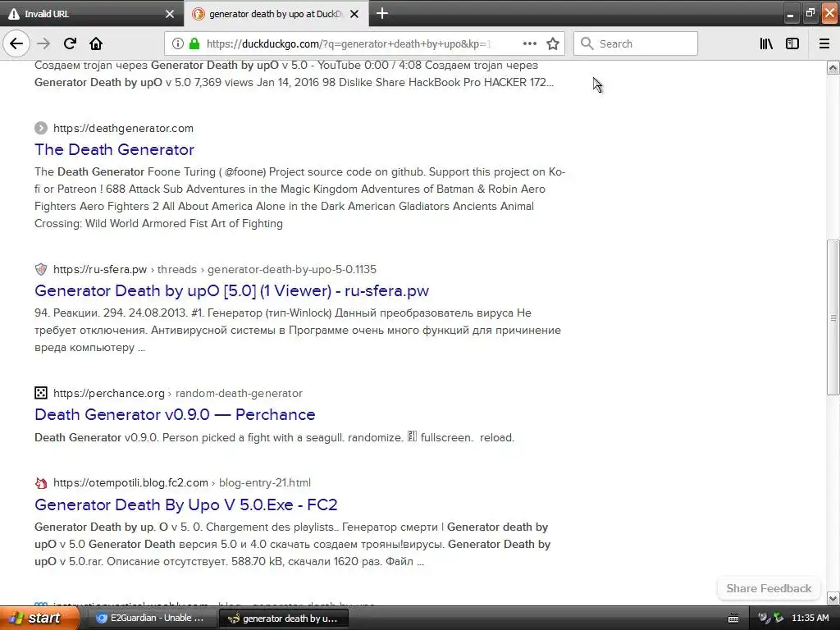Go back to previous page

pyautogui.click(x=16, y=43)
